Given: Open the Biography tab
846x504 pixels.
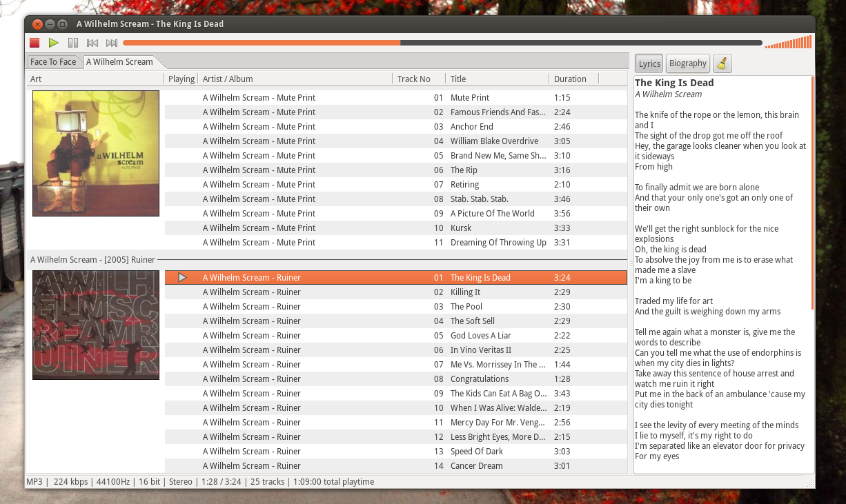Looking at the screenshot, I should [x=688, y=63].
